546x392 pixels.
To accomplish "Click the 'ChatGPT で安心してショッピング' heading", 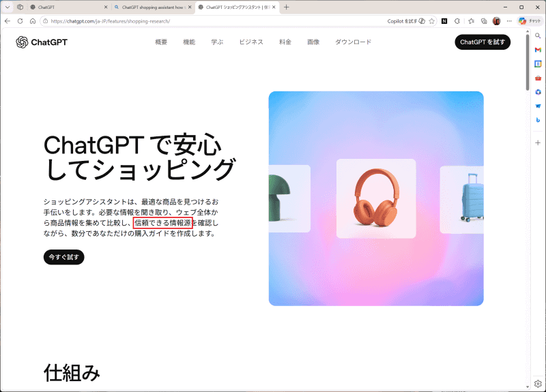I will pos(140,157).
